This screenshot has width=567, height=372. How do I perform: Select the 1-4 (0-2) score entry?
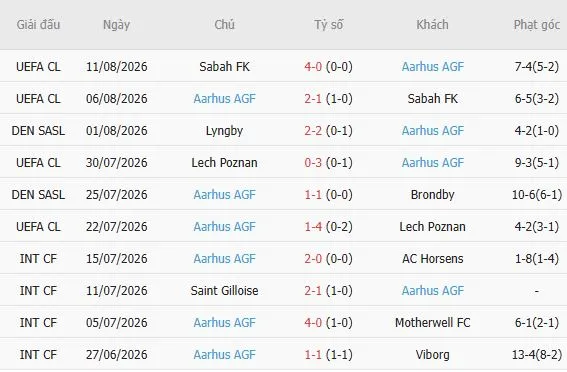coord(328,227)
